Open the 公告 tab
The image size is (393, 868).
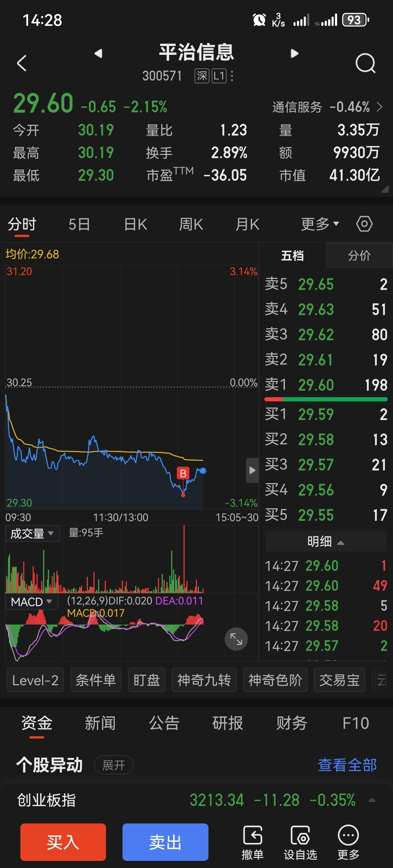[164, 723]
